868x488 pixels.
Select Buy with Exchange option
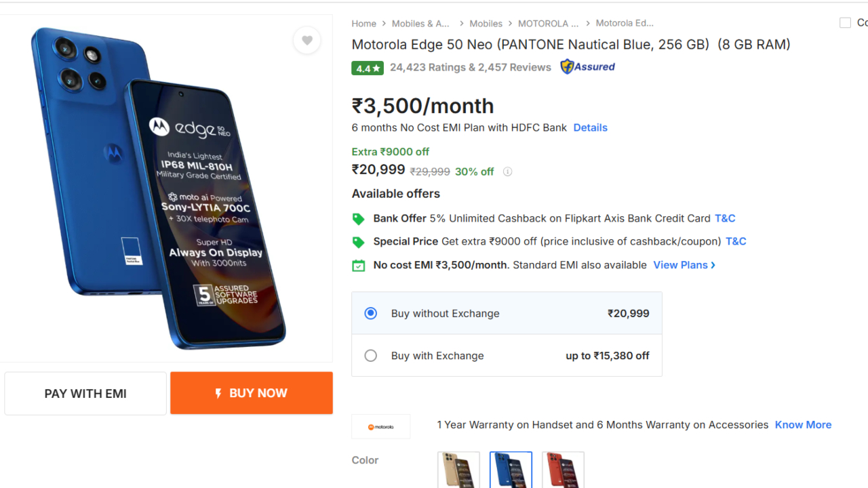370,355
